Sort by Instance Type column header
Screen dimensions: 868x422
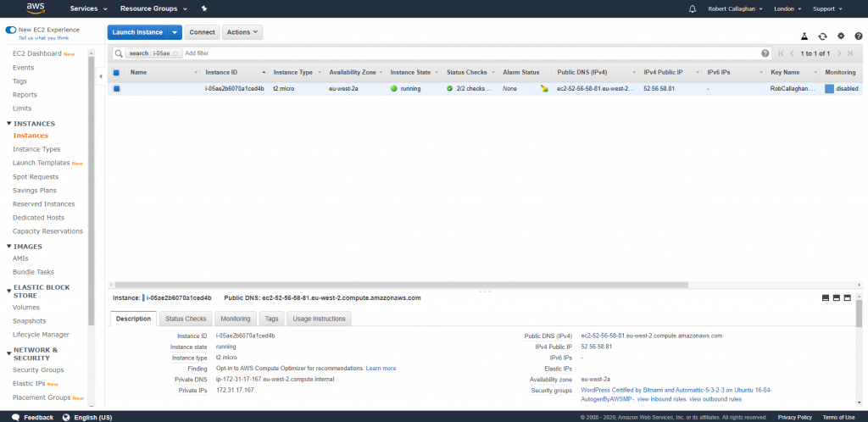(292, 73)
